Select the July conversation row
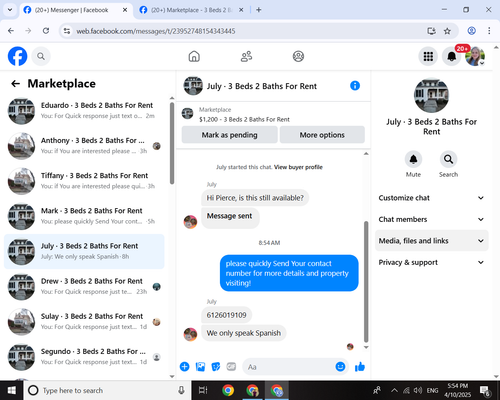 pyautogui.click(x=84, y=251)
